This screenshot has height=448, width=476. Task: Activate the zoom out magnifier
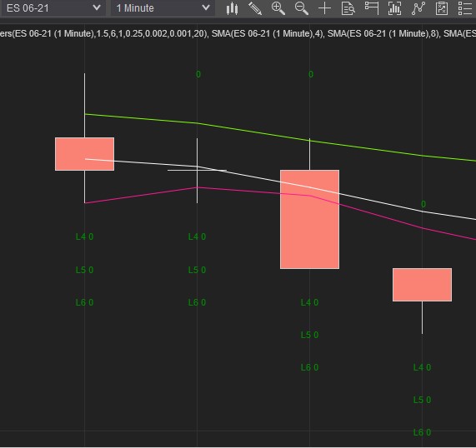click(302, 8)
